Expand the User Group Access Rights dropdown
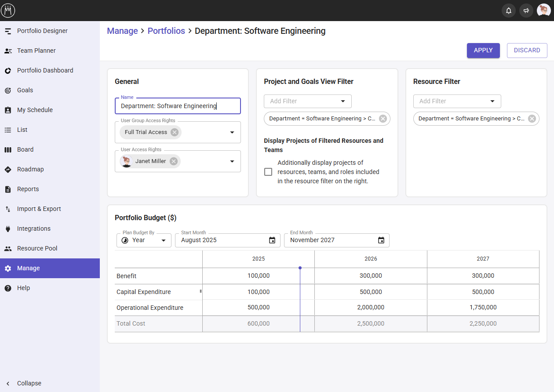 pyautogui.click(x=232, y=132)
